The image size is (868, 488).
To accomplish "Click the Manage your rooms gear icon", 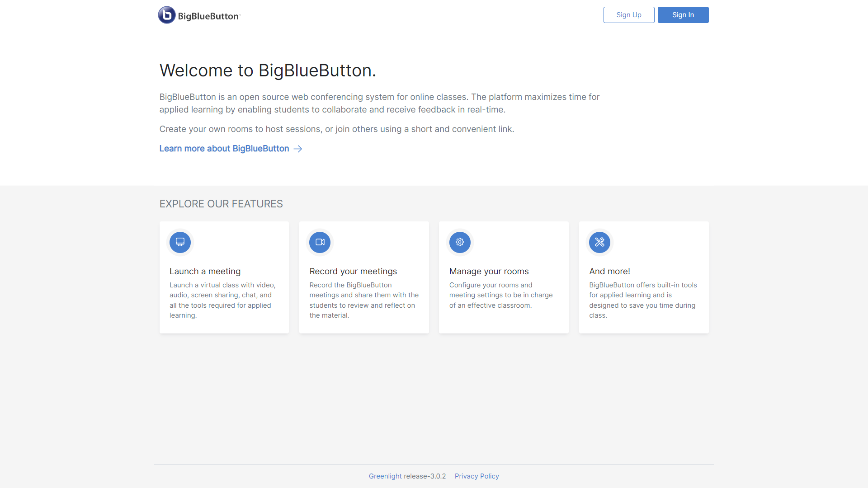I will pyautogui.click(x=460, y=242).
